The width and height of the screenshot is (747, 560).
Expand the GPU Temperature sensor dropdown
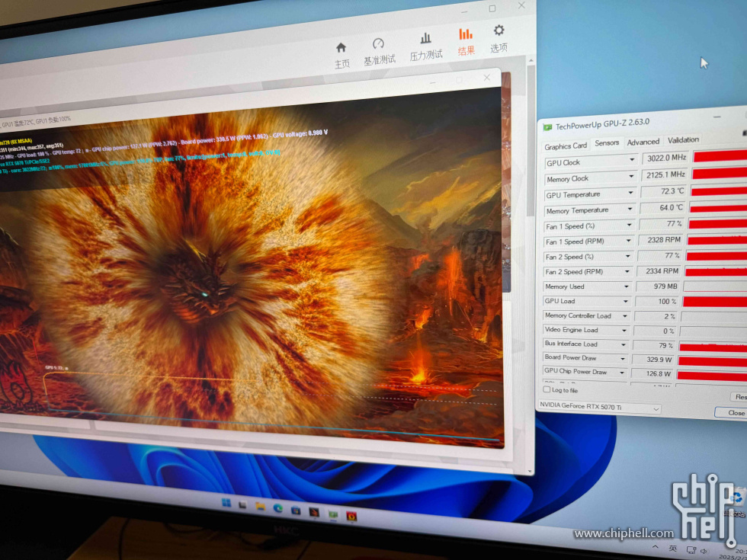(x=631, y=192)
